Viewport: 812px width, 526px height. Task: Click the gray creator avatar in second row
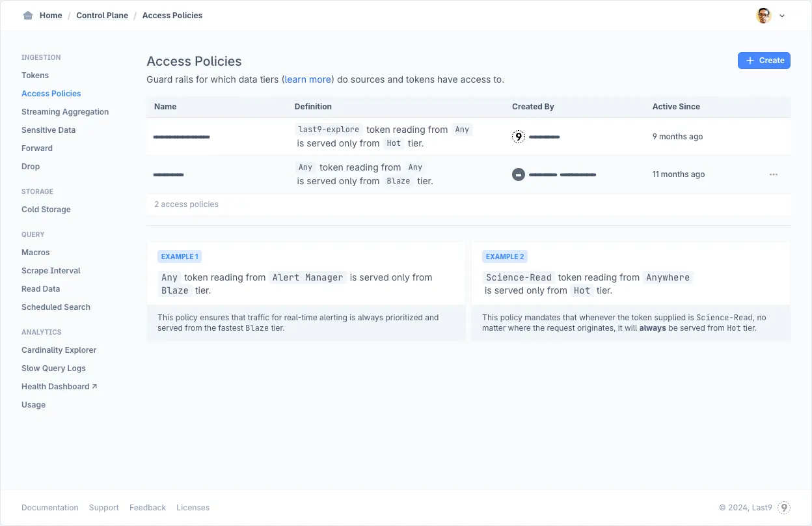click(519, 174)
